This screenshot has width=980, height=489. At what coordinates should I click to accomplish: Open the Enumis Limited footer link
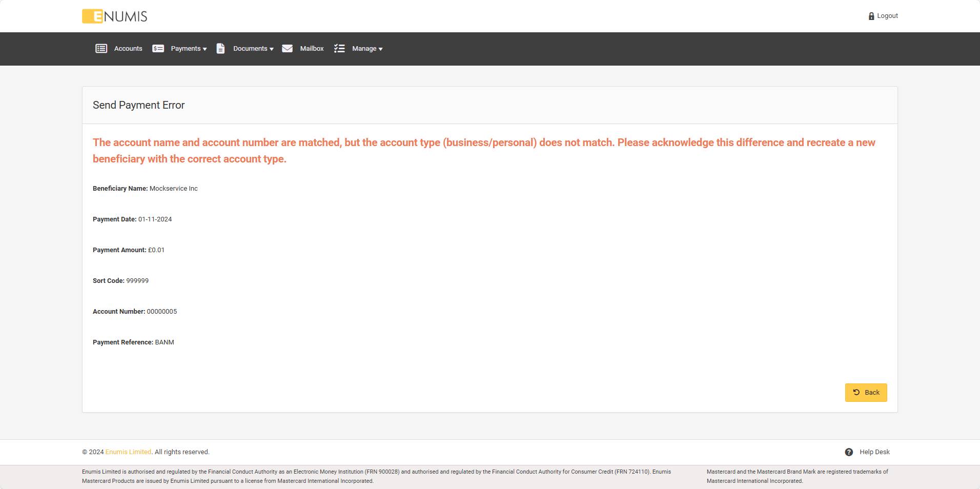pyautogui.click(x=128, y=452)
